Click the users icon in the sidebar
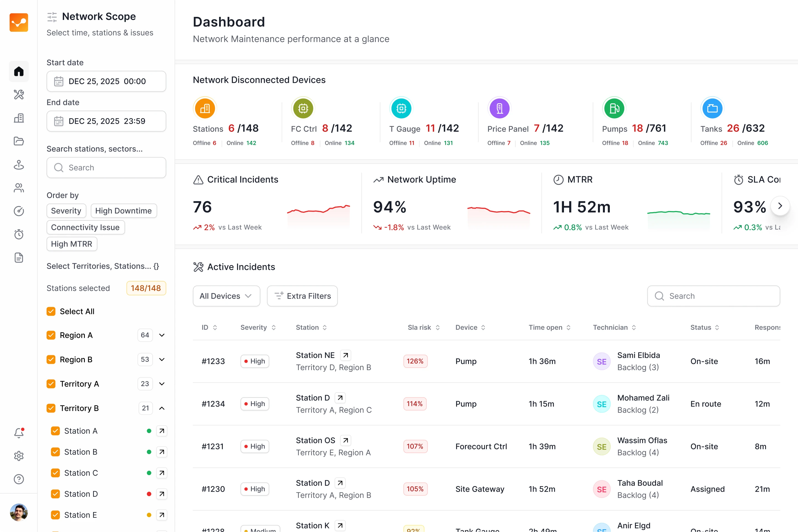 pyautogui.click(x=19, y=188)
